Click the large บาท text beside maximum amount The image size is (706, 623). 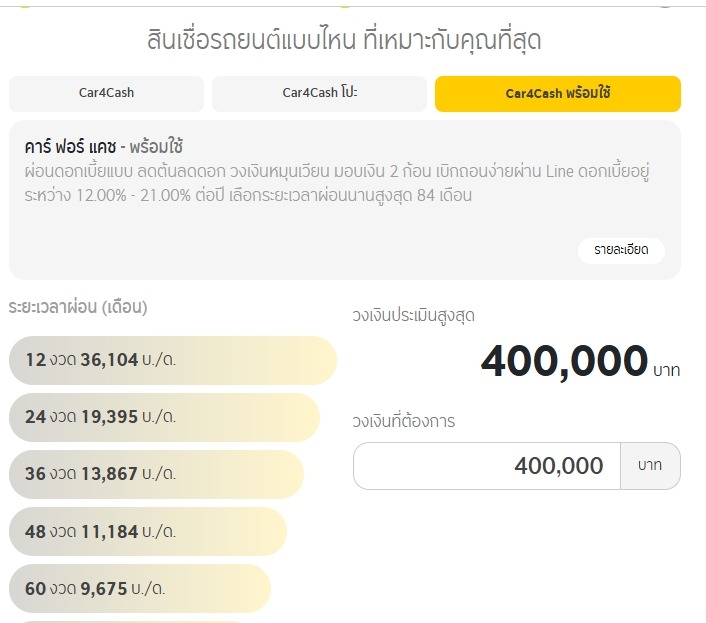tap(666, 370)
